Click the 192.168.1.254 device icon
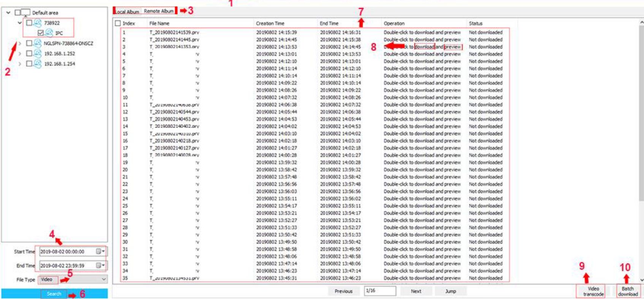This screenshot has height=299, width=644. pos(38,64)
